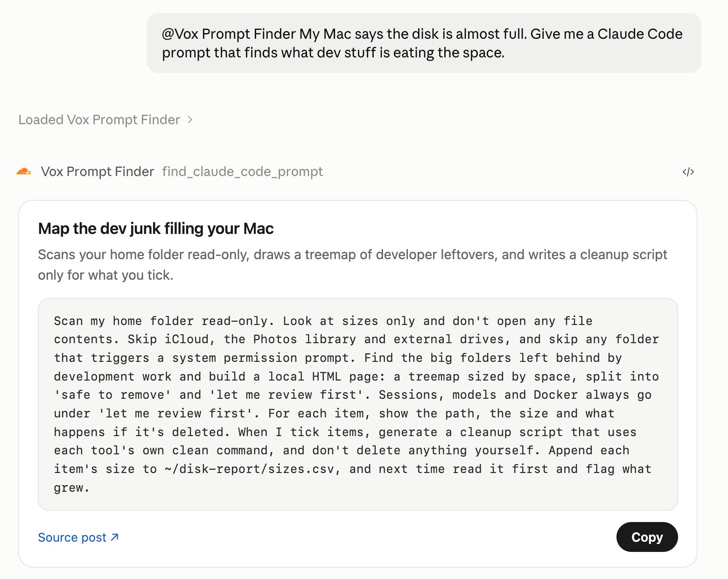
Task: Click the card description starting Scans your home
Action: coord(352,265)
